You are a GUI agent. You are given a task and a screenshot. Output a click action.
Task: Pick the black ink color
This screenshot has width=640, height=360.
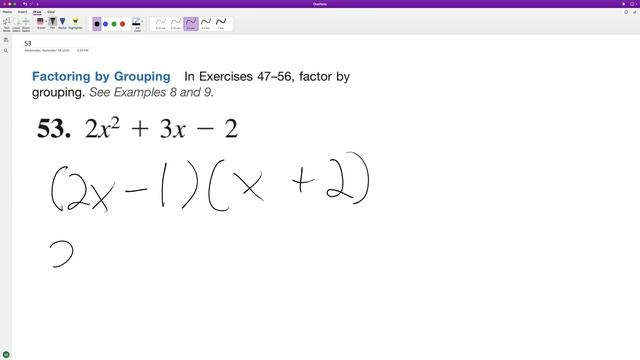pyautogui.click(x=97, y=24)
